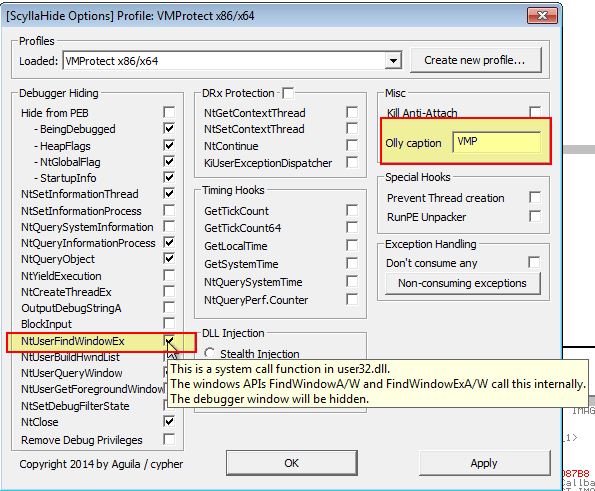The image size is (595, 491).
Task: Enable OutputDebugStringA checkbox
Action: [x=169, y=307]
